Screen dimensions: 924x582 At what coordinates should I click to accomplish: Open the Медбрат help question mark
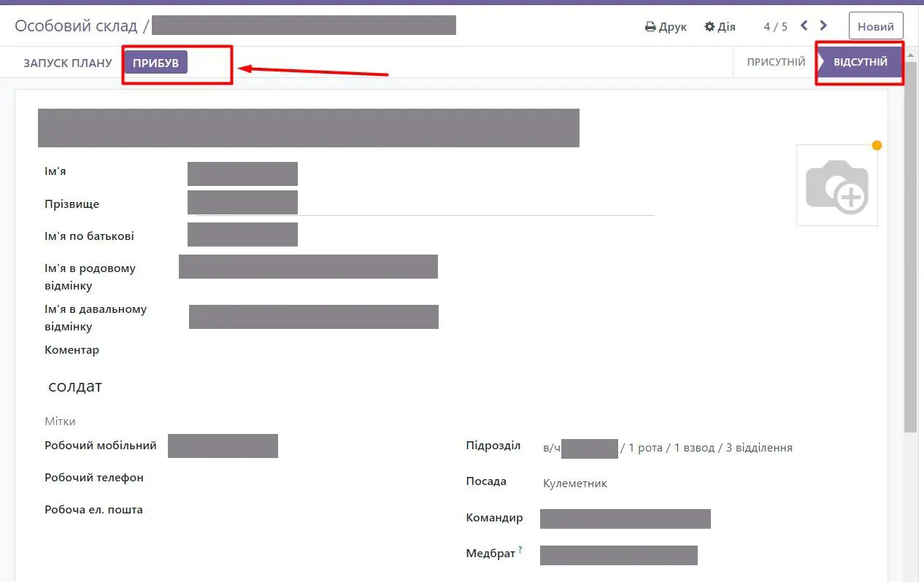520,550
